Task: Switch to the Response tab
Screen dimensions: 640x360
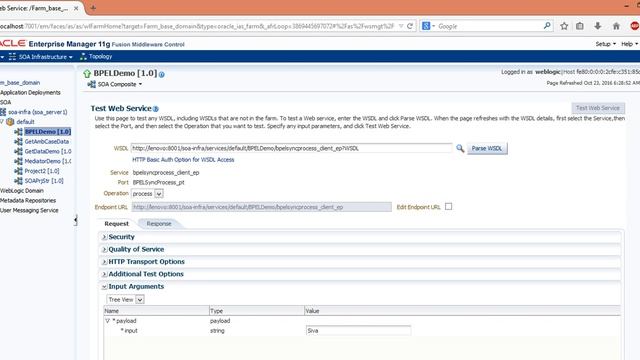Action: [159, 224]
